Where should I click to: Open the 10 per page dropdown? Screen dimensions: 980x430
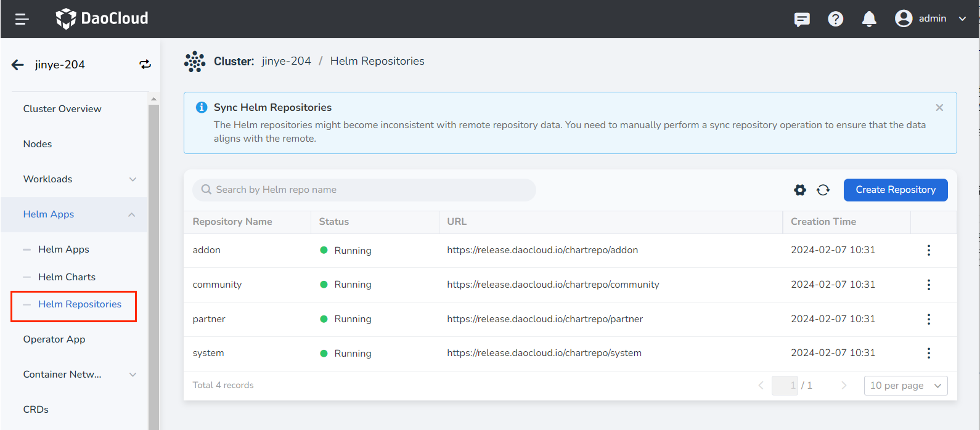pos(905,386)
